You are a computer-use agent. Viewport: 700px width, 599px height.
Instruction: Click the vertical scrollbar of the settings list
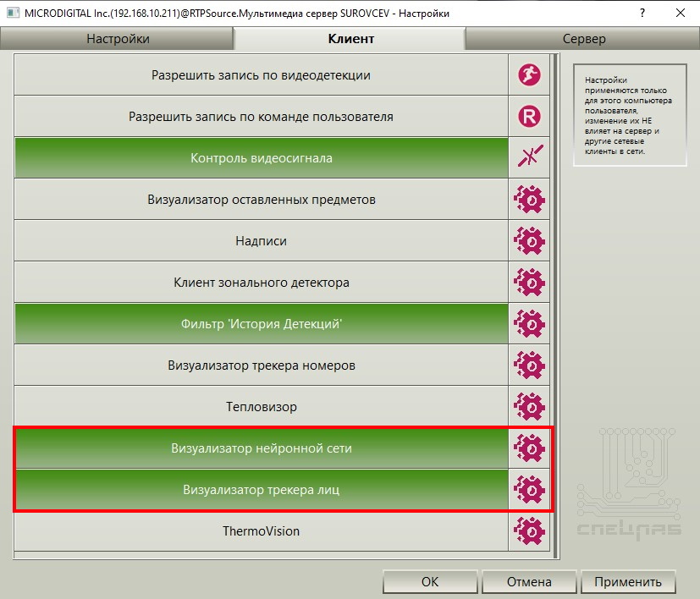click(x=555, y=305)
